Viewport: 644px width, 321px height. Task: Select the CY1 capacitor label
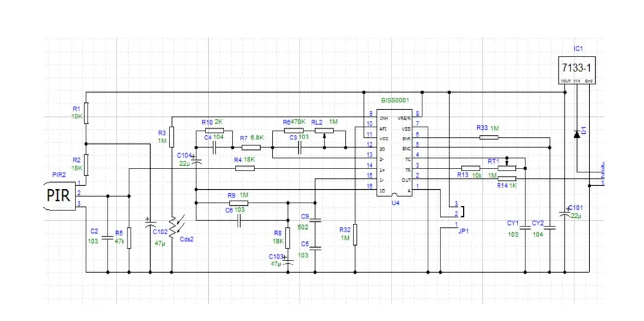(x=513, y=223)
